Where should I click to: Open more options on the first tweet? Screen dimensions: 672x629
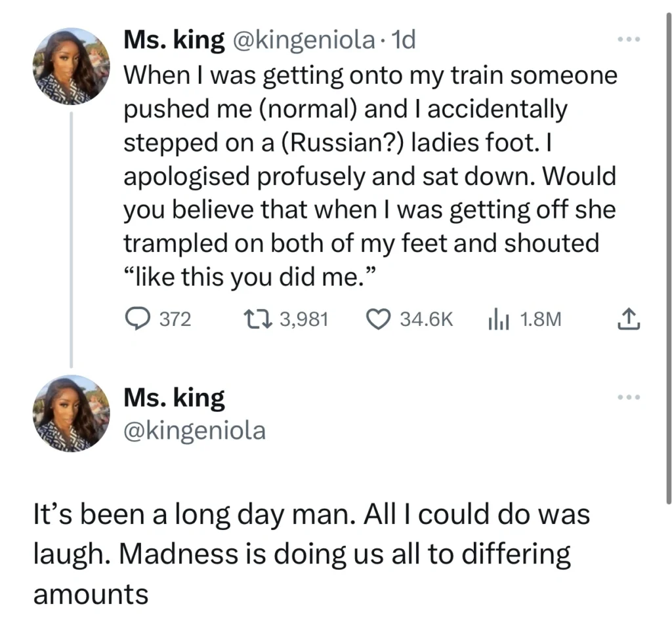click(628, 39)
